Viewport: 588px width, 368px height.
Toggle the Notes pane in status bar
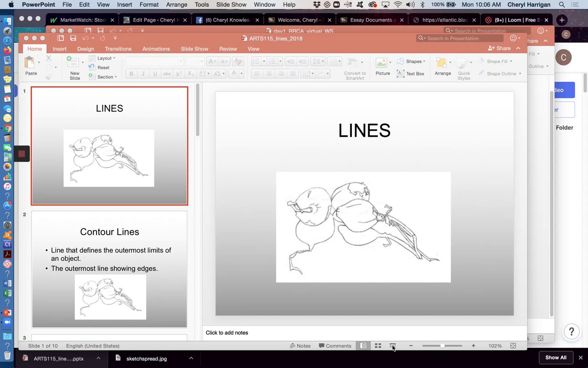[300, 346]
